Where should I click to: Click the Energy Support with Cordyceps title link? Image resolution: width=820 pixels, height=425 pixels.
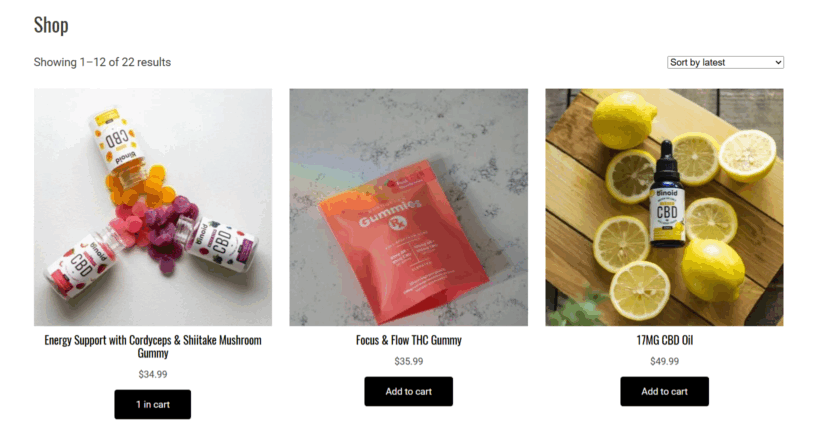(x=153, y=346)
